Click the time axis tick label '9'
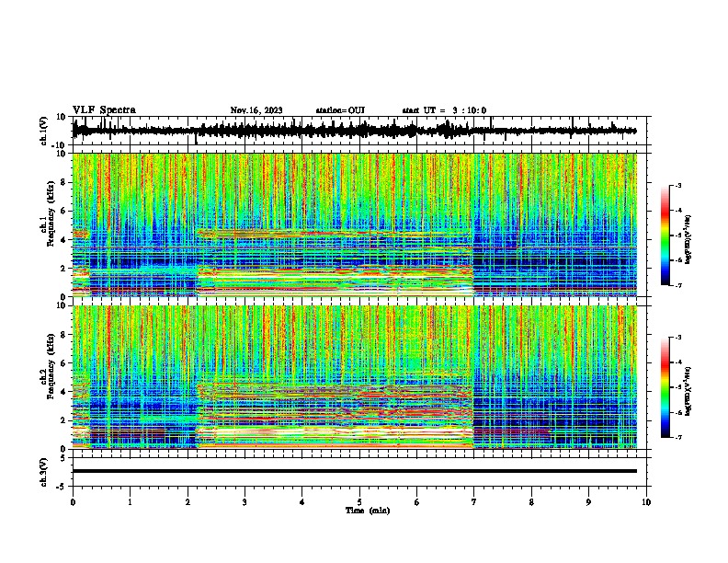 588,502
